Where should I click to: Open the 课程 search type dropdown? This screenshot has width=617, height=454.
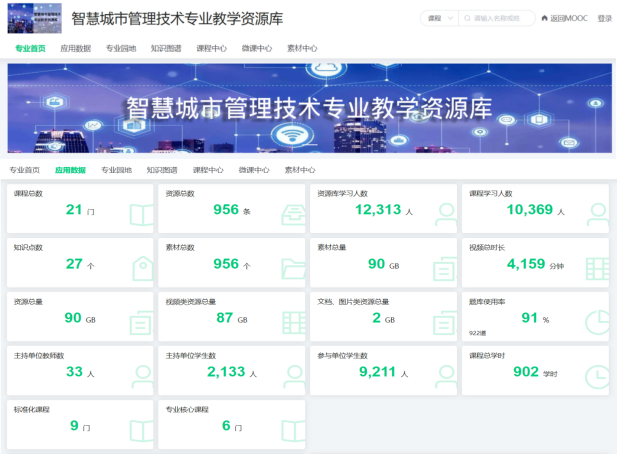pos(440,18)
